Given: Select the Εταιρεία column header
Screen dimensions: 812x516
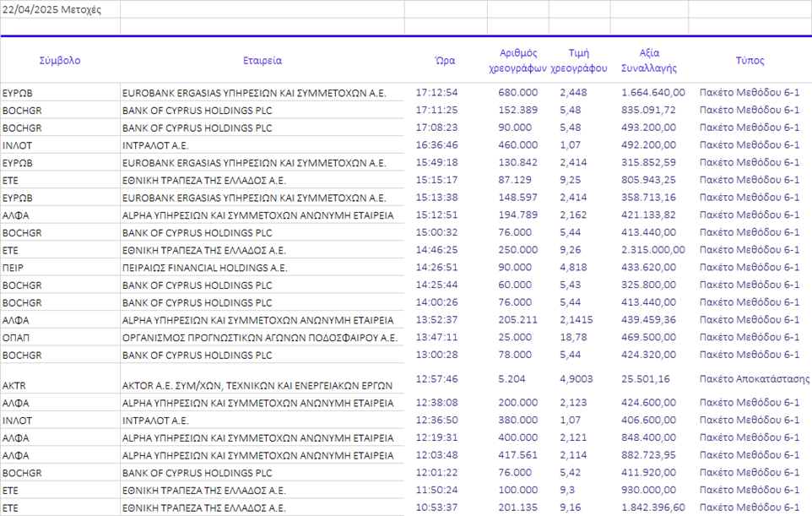Looking at the screenshot, I should coord(262,61).
